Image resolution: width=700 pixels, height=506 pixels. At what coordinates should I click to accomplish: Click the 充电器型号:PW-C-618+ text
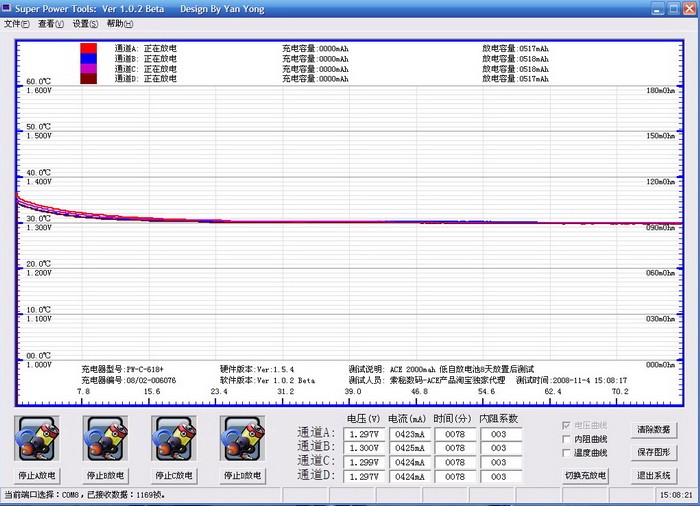(x=122, y=369)
